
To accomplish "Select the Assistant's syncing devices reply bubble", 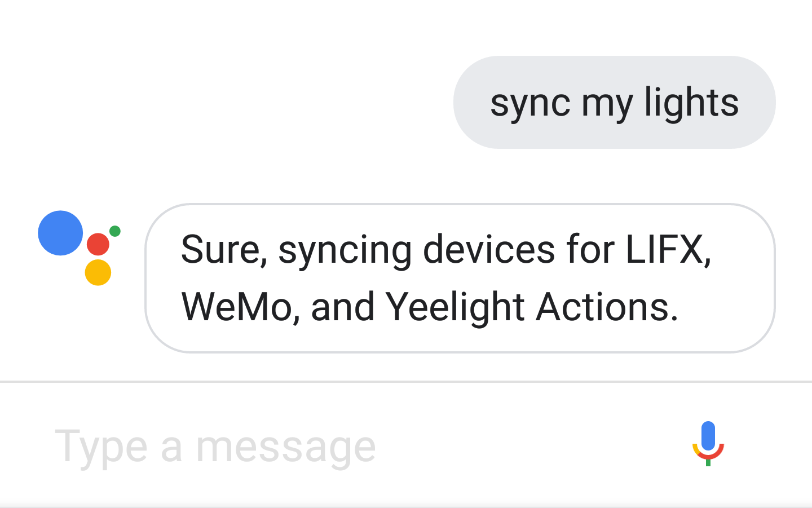I will tap(460, 278).
